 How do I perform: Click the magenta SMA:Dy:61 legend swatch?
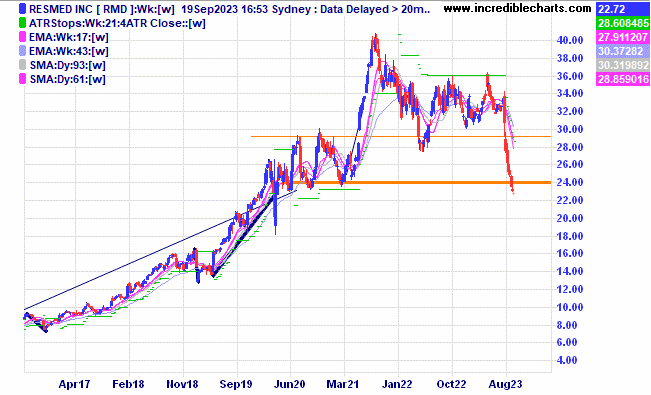[x=22, y=79]
